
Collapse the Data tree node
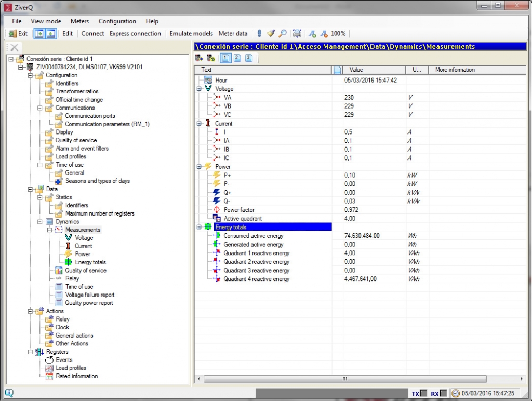(30, 189)
